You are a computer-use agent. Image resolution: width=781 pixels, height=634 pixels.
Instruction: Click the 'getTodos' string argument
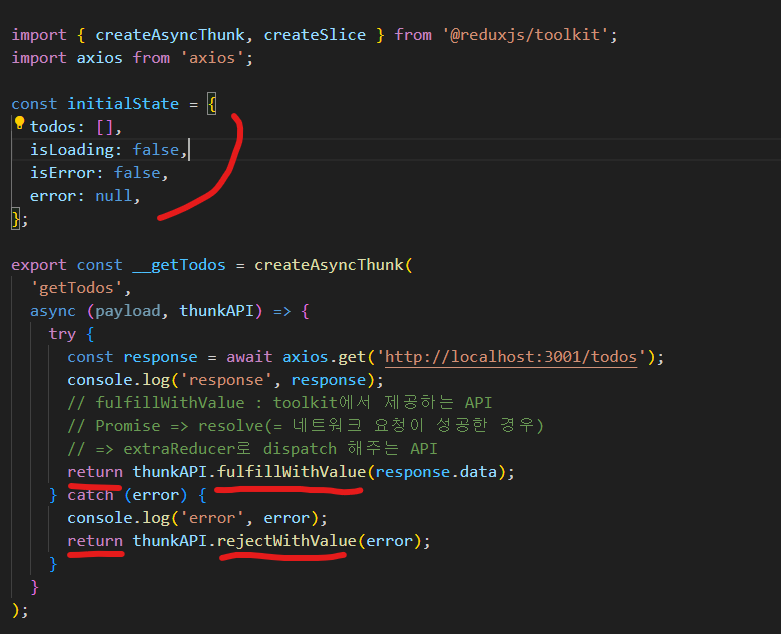pos(76,288)
